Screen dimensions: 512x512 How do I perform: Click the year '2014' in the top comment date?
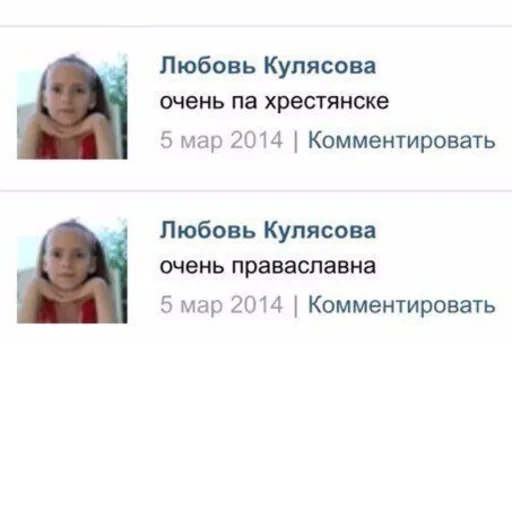257,140
